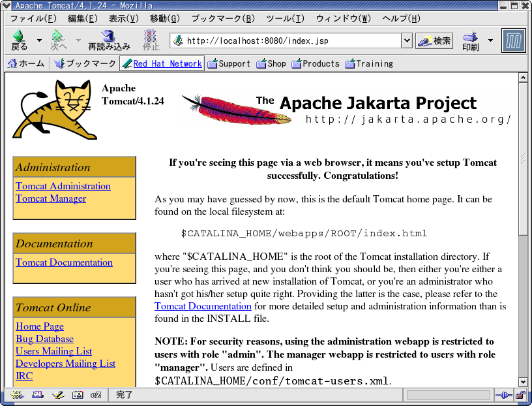Click the security padlock icon
The height and width of the screenshot is (406, 532).
tap(520, 395)
